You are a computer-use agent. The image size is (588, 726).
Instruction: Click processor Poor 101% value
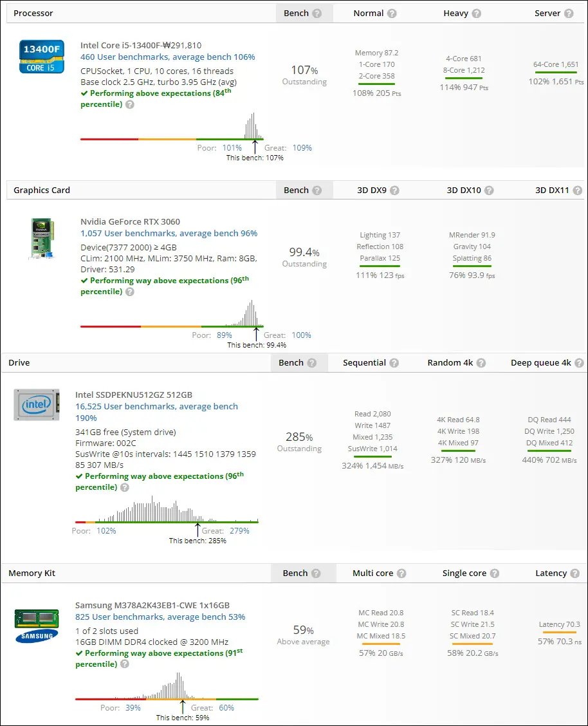pyautogui.click(x=232, y=148)
